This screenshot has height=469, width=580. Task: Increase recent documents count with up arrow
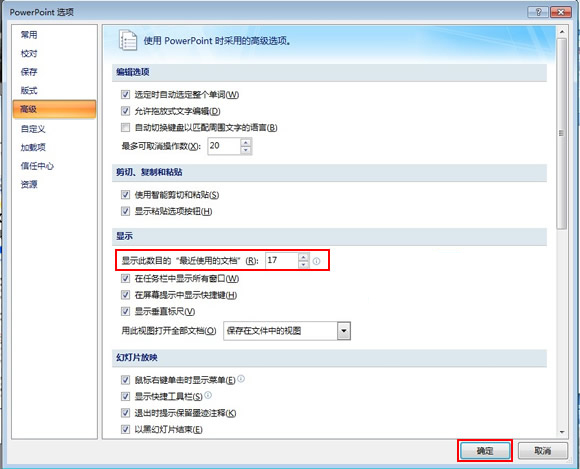pyautogui.click(x=303, y=257)
